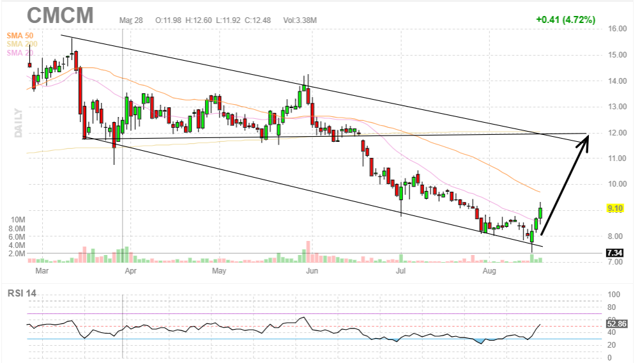Select the SMA 20 legend label
Screen dimensions: 640x363
tap(20, 53)
